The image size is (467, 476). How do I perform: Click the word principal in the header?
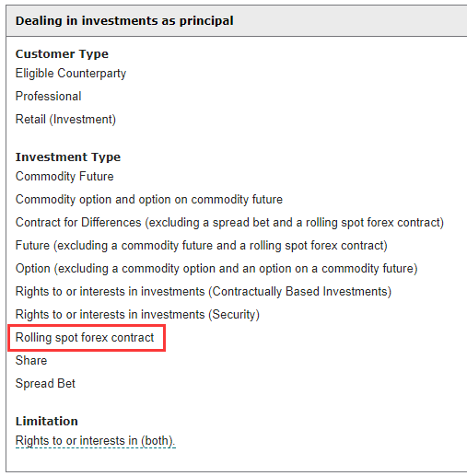(206, 21)
